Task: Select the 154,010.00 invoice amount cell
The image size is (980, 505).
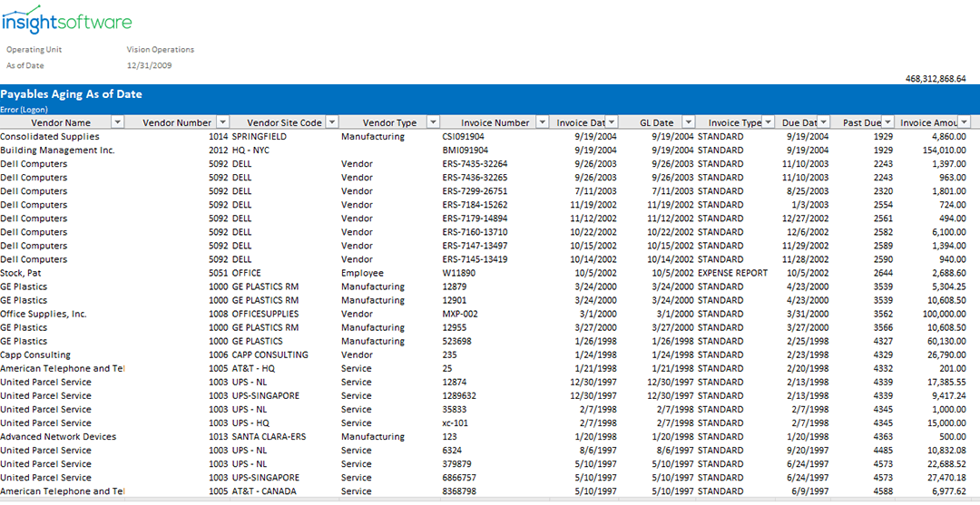Action: 945,150
